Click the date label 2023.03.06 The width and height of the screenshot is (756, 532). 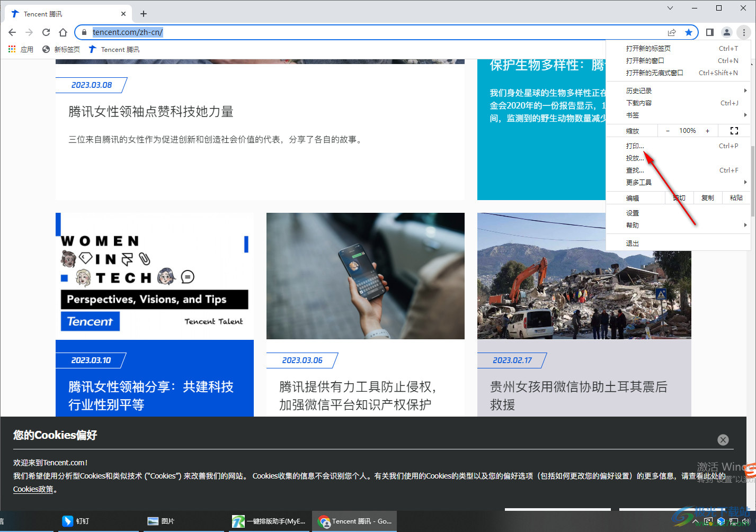[x=302, y=360]
